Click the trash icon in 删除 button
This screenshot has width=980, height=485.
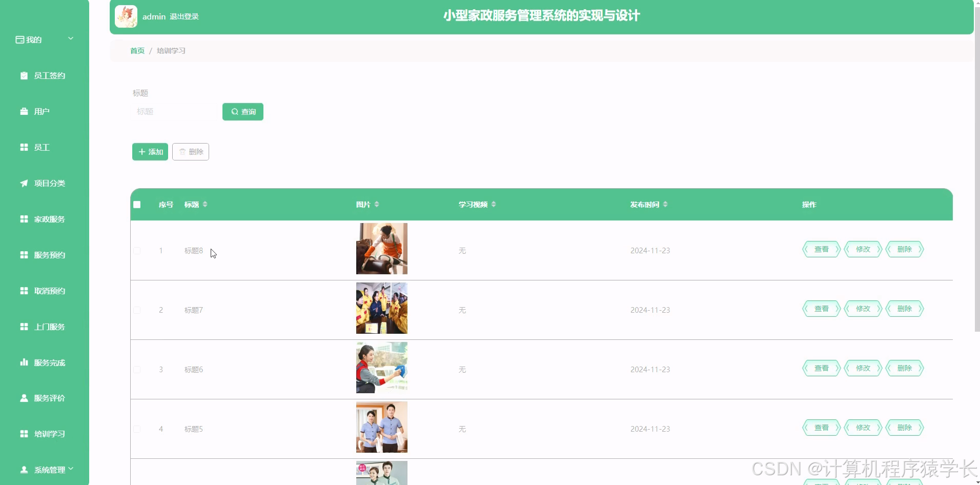coord(182,152)
